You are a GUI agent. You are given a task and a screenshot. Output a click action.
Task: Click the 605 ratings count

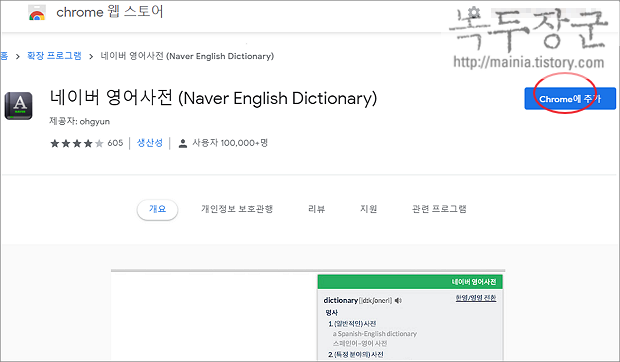tap(115, 143)
